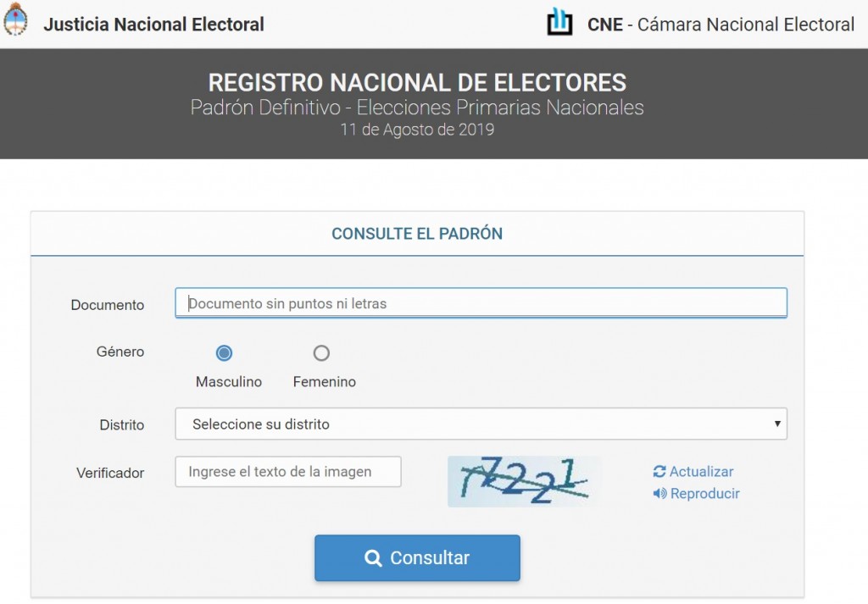Click the Consulte el Padrón panel header

(x=417, y=234)
